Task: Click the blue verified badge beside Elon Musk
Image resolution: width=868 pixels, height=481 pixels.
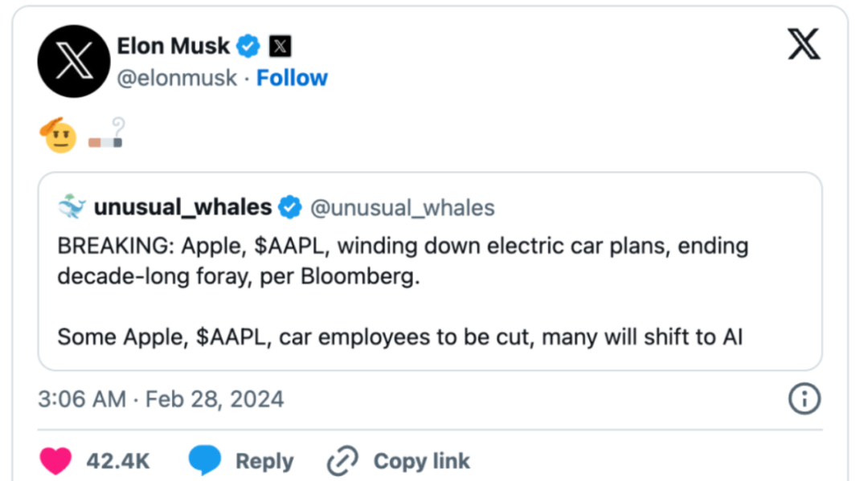Action: (248, 47)
